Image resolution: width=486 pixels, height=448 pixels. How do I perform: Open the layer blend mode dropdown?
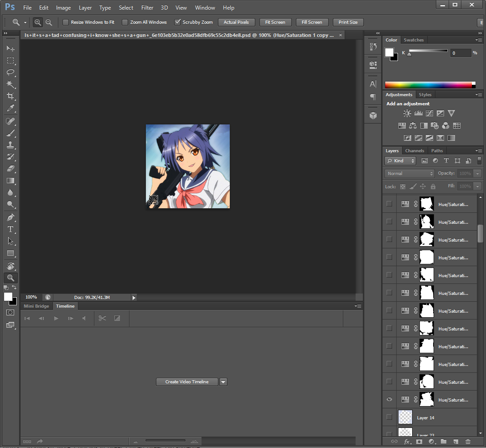(409, 174)
